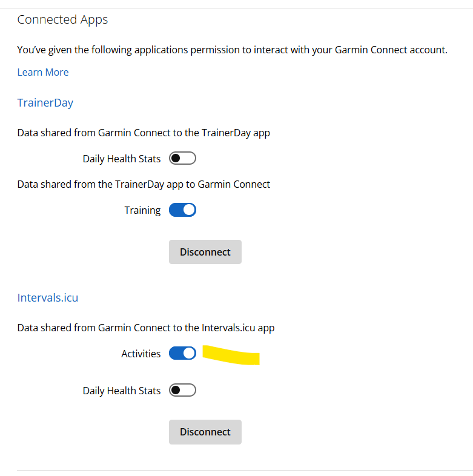Click TrainerDay's Daily Health Stats label
Image resolution: width=473 pixels, height=476 pixels.
point(122,159)
